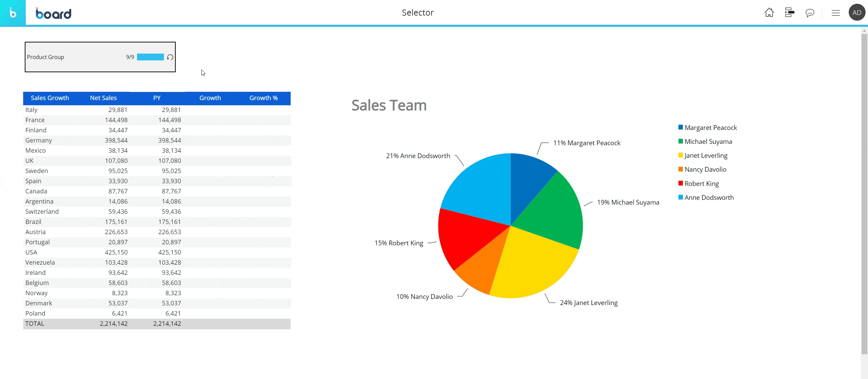The image size is (868, 379).
Task: Toggle Michael Suyama legend entry
Action: [708, 141]
